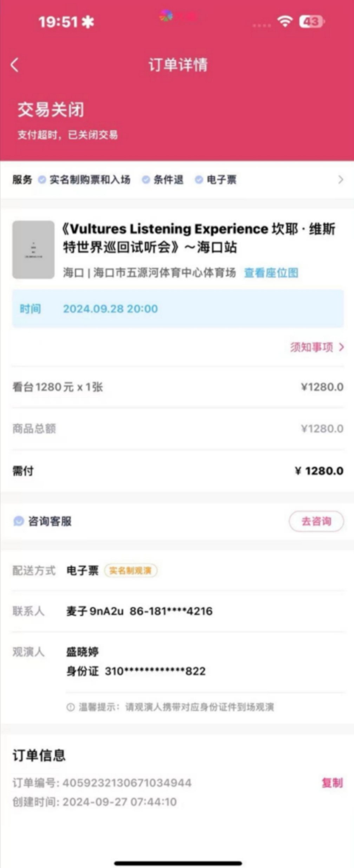This screenshot has height=868, width=354.
Task: Tap the 去咨询 button
Action: 316,521
